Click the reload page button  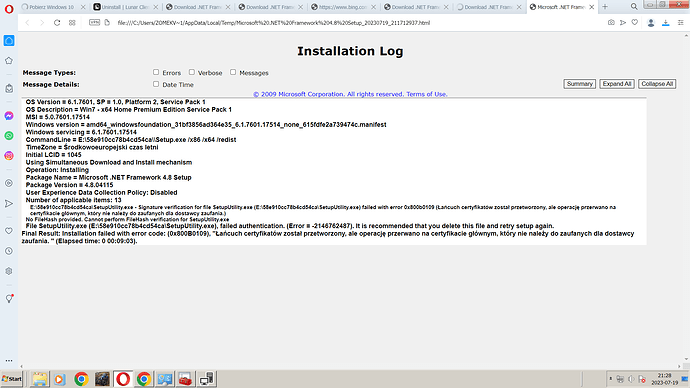(57, 22)
